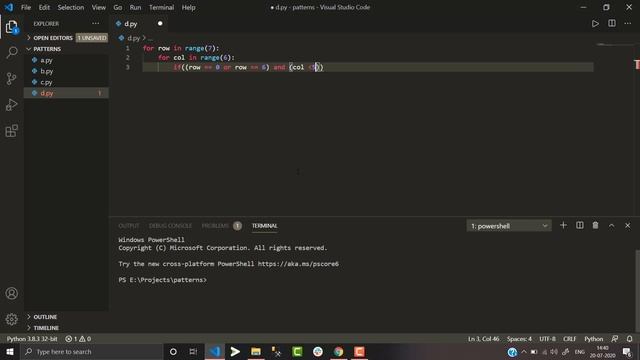
Task: Open the powershell terminal selector dropdown
Action: [x=509, y=226]
